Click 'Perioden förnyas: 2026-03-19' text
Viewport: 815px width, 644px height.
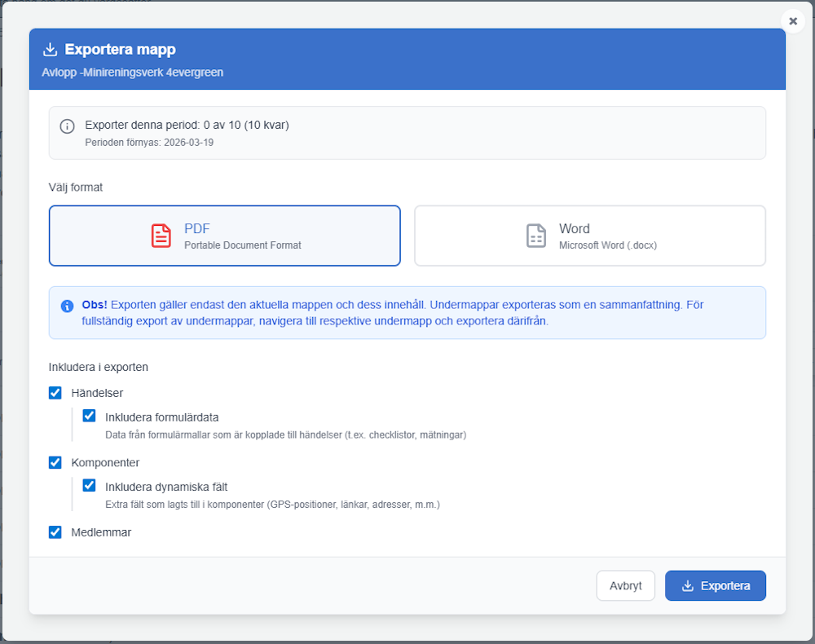(x=149, y=143)
